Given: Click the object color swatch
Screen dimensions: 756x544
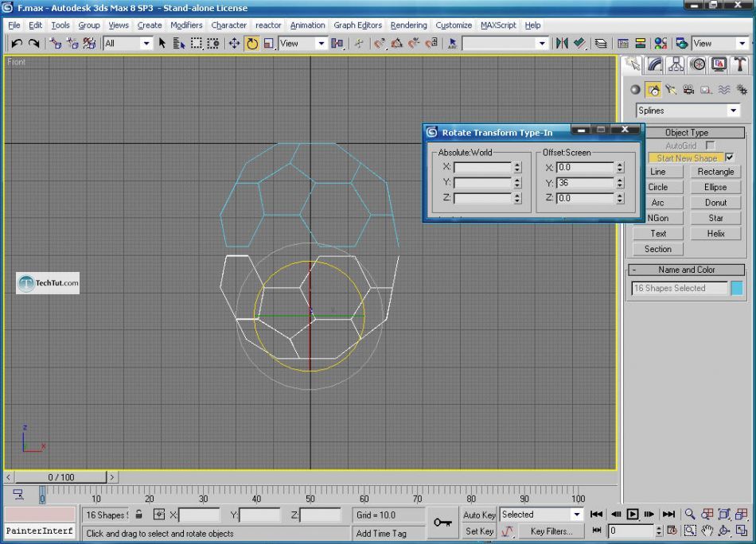Looking at the screenshot, I should [x=737, y=288].
